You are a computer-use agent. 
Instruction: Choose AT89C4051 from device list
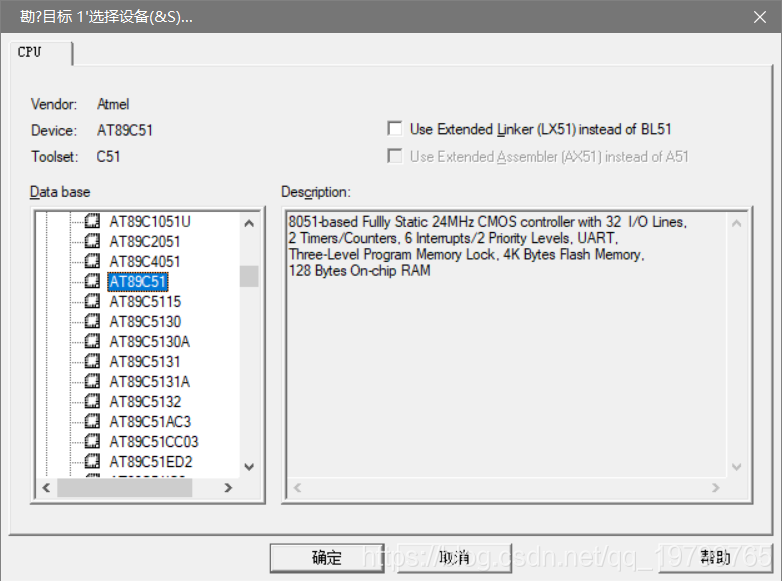pyautogui.click(x=145, y=262)
